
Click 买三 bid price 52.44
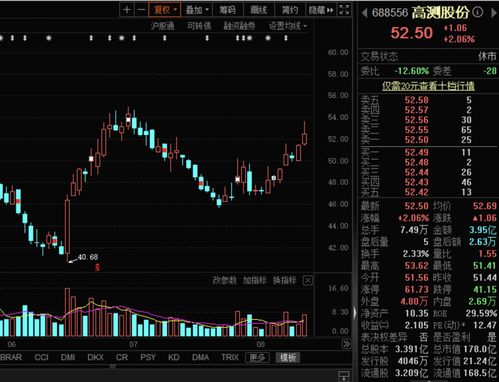tap(416, 172)
